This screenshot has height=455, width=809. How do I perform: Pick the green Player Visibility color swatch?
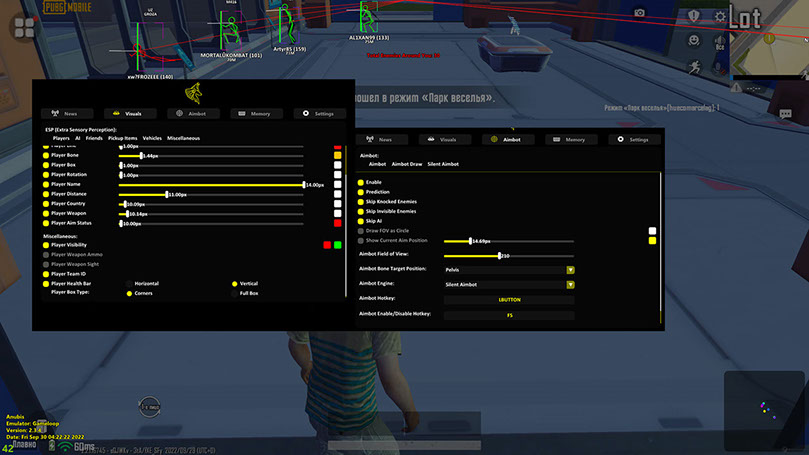click(338, 245)
